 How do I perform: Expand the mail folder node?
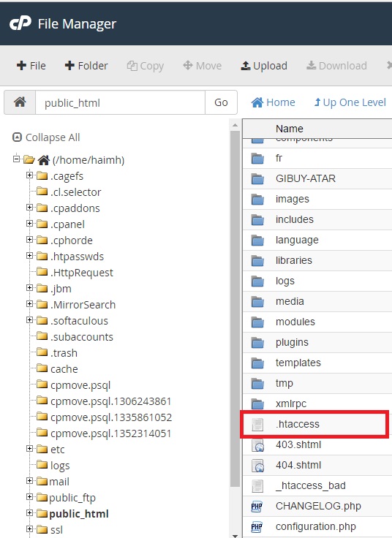tap(29, 481)
